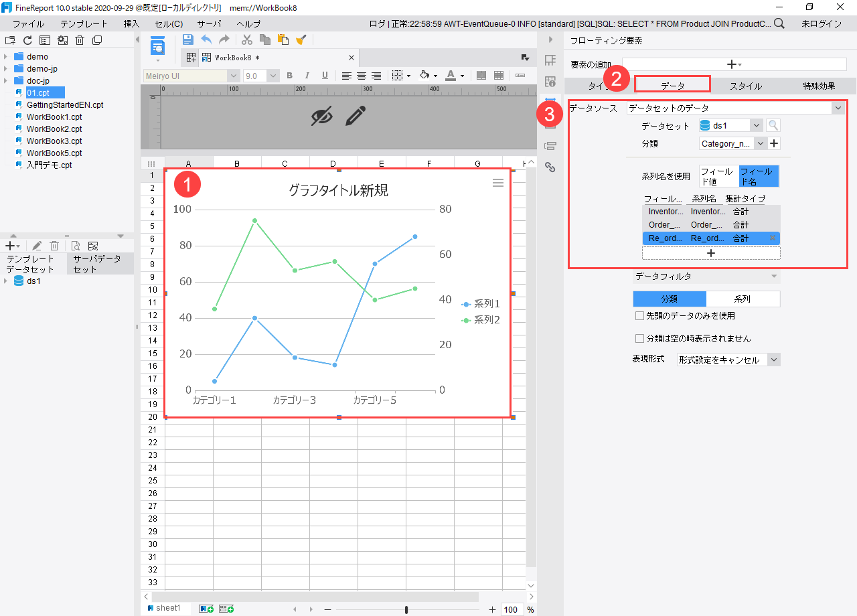Cut selection with the scissors icon

click(x=247, y=40)
